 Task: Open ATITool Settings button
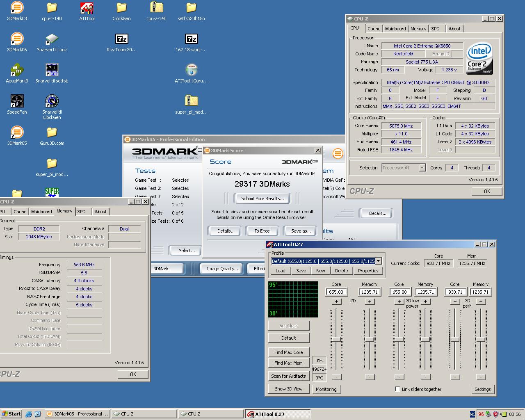(x=482, y=389)
